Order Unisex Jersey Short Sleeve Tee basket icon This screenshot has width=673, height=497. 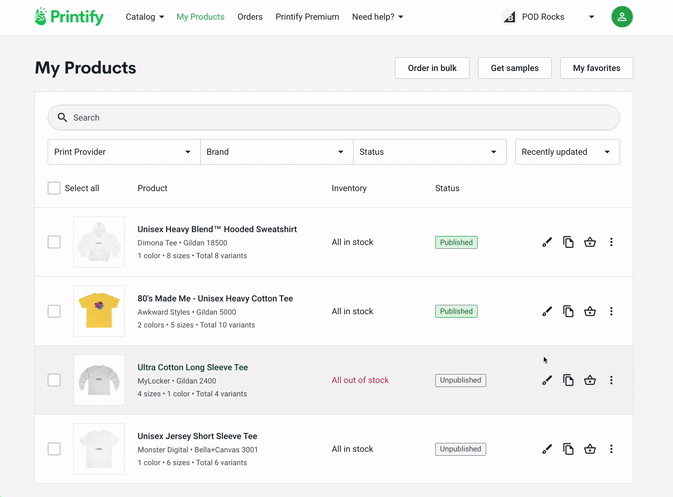pyautogui.click(x=590, y=449)
